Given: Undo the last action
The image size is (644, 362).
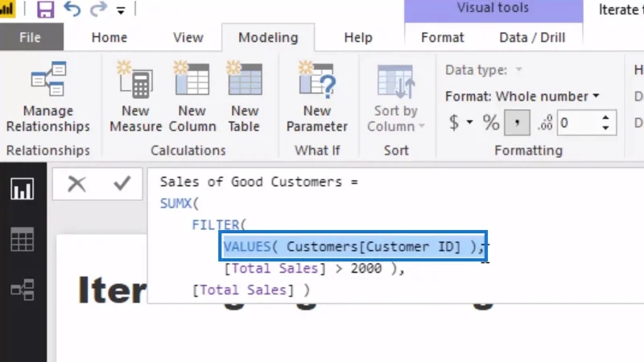Looking at the screenshot, I should coord(72,9).
